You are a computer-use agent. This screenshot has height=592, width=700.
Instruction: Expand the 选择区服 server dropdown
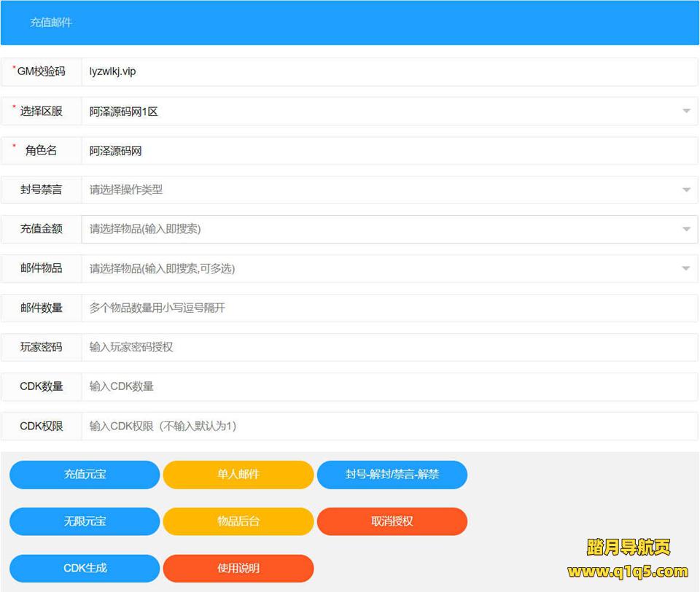389,112
